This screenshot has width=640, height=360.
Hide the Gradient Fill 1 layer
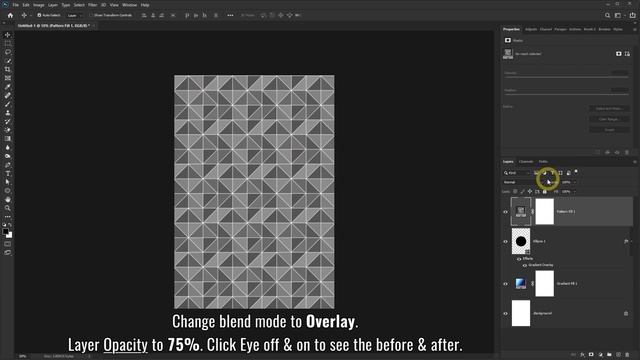[505, 284]
